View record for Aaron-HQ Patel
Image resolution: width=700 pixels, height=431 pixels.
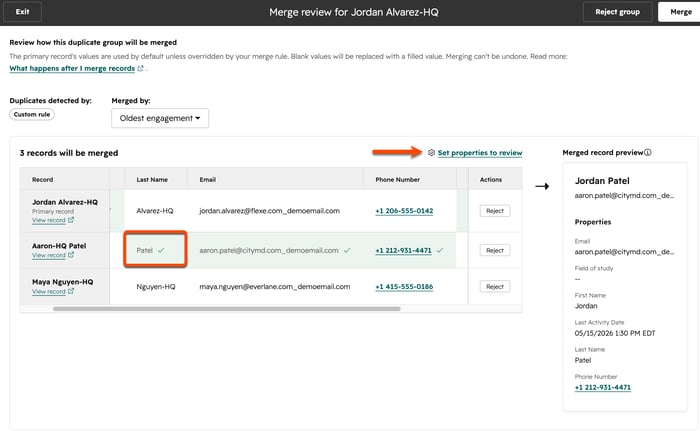(49, 255)
